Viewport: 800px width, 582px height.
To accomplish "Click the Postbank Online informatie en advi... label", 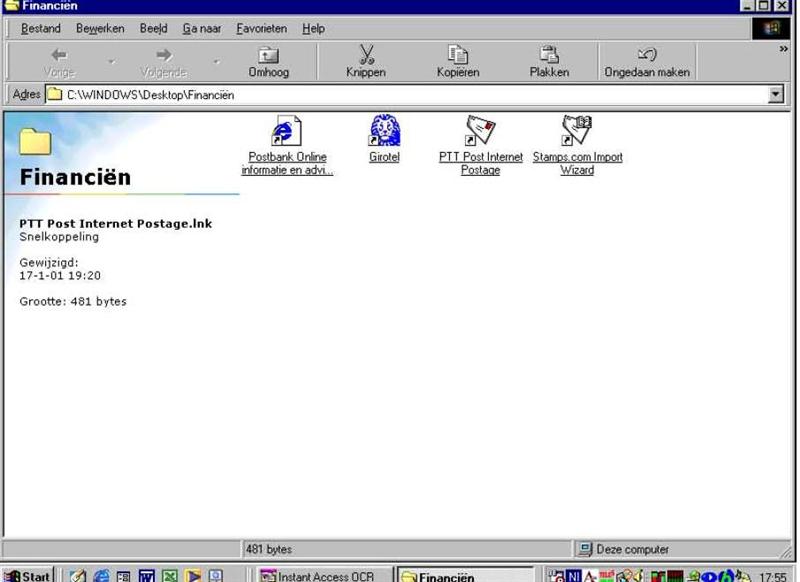I will coord(287,163).
